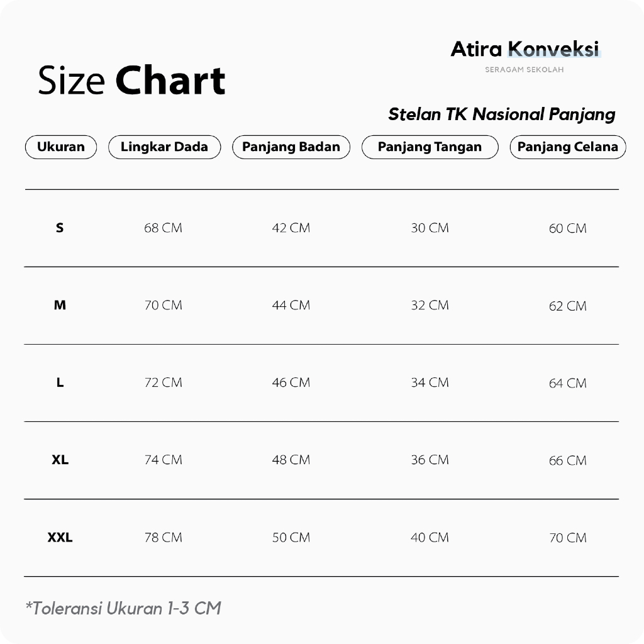
Task: Click the 34 CM sleeve length value
Action: [x=430, y=382]
